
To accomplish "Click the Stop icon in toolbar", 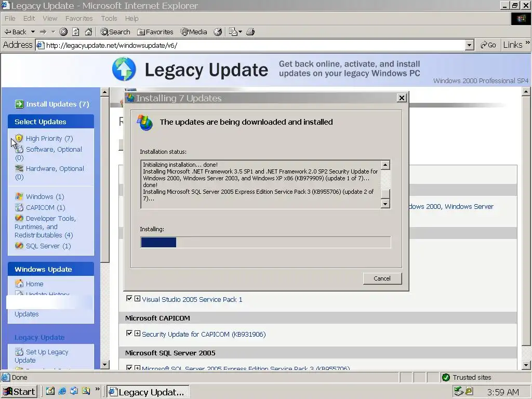I will 63,32.
